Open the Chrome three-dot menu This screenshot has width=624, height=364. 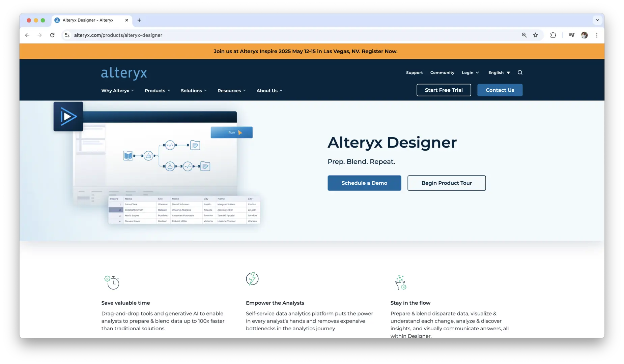click(597, 35)
